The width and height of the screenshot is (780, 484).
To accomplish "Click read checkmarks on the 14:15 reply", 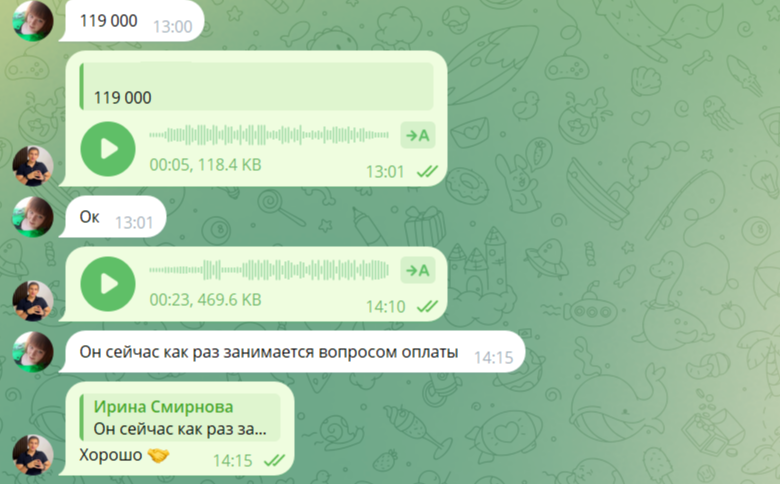I will (274, 461).
